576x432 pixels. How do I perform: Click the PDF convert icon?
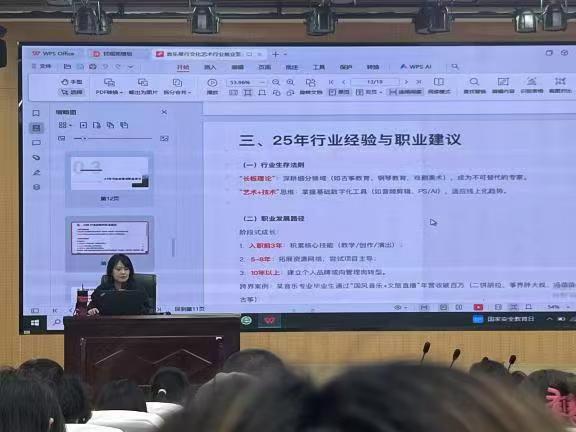109,82
